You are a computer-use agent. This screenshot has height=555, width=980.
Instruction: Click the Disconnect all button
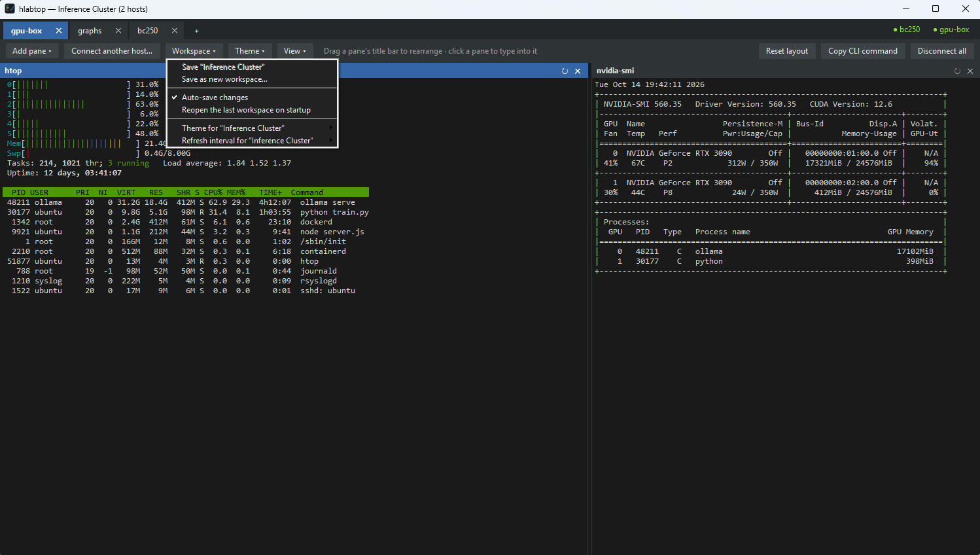942,51
